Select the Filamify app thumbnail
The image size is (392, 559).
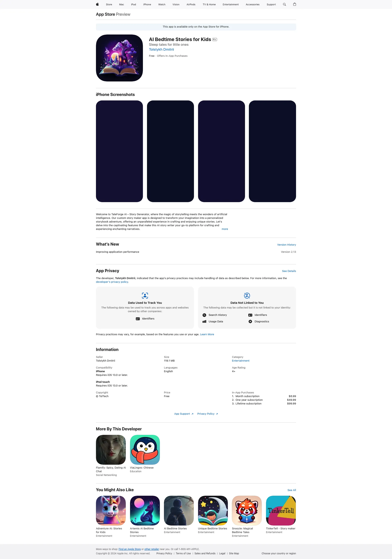[x=111, y=449]
